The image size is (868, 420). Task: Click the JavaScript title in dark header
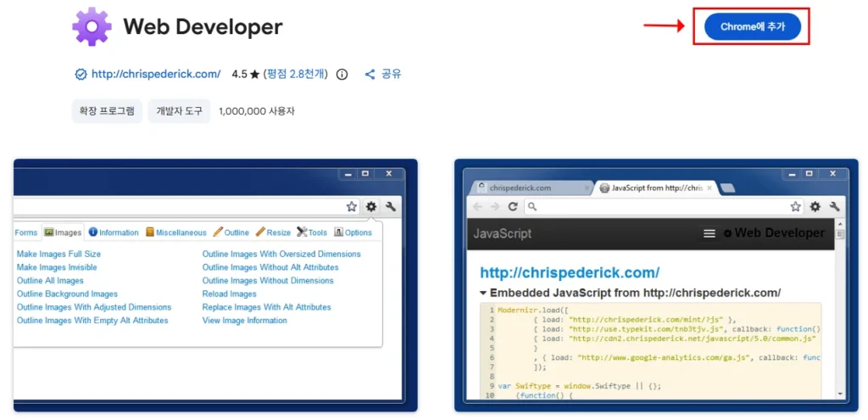[x=502, y=233]
